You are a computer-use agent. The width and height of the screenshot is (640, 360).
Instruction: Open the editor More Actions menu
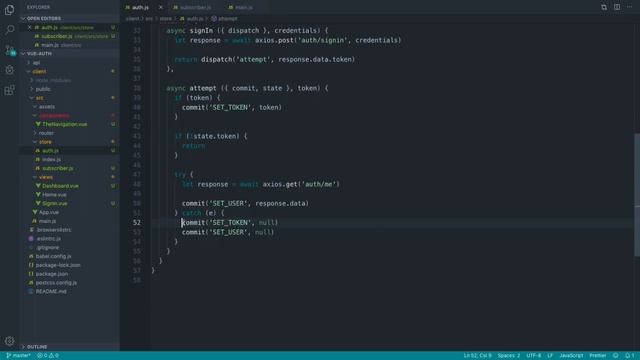pyautogui.click(x=629, y=7)
